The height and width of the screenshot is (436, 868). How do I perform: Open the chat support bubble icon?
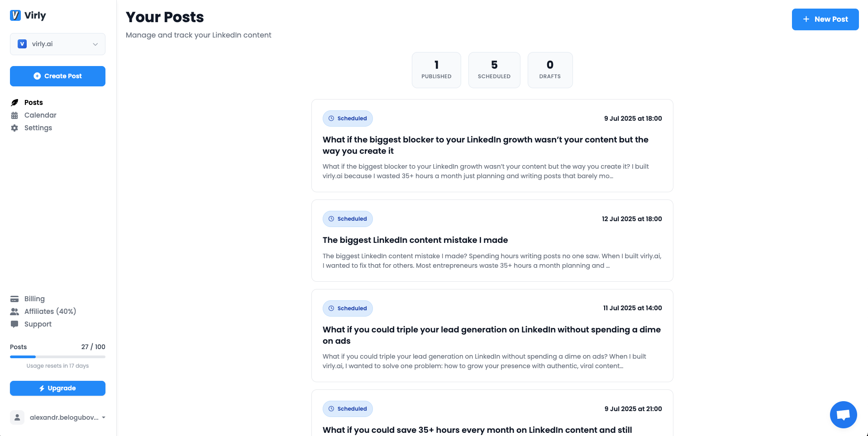(x=843, y=414)
